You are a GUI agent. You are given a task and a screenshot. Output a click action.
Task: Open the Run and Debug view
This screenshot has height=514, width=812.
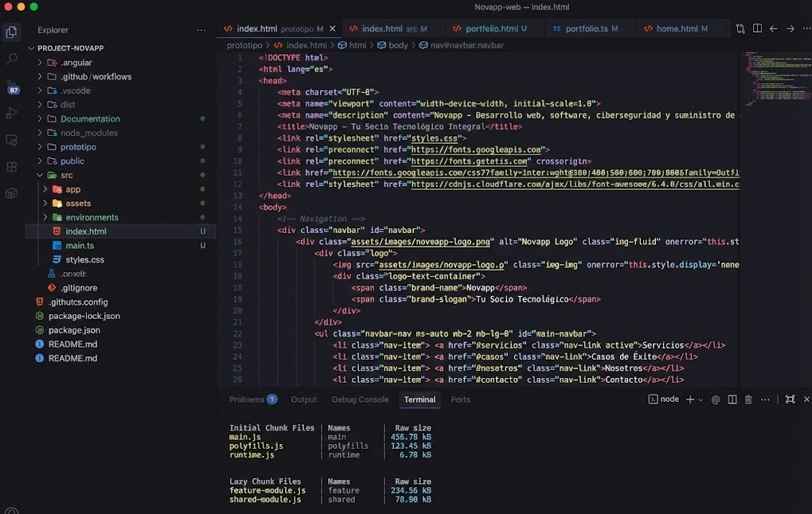[12, 113]
